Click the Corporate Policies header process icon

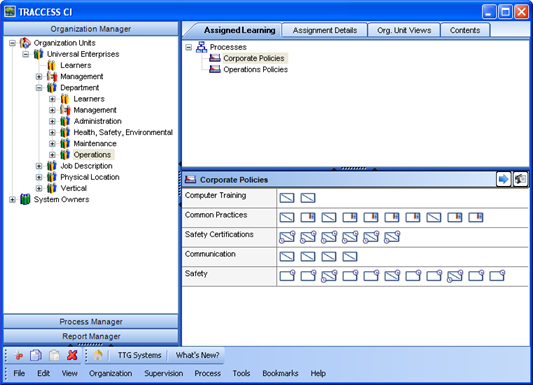[190, 179]
